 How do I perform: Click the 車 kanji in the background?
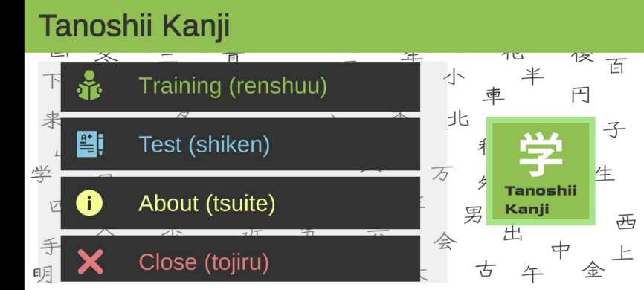(493, 96)
